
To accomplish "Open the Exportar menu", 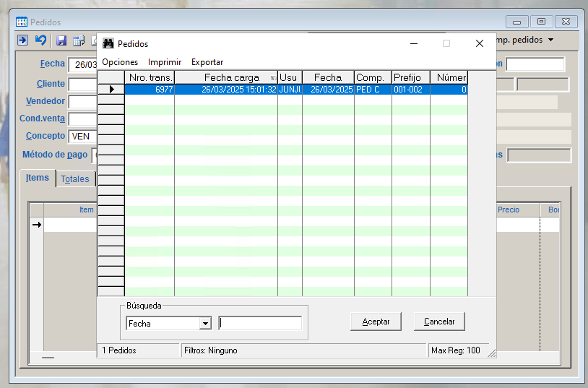I will point(207,62).
